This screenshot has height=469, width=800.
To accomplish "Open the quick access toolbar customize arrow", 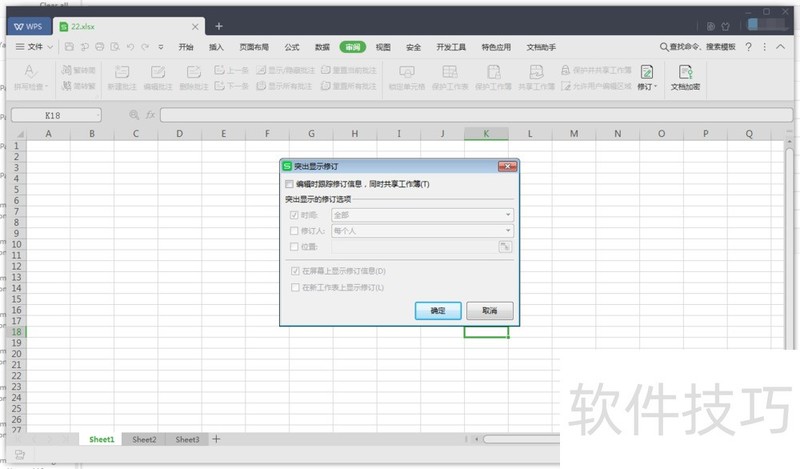I will click(x=161, y=47).
